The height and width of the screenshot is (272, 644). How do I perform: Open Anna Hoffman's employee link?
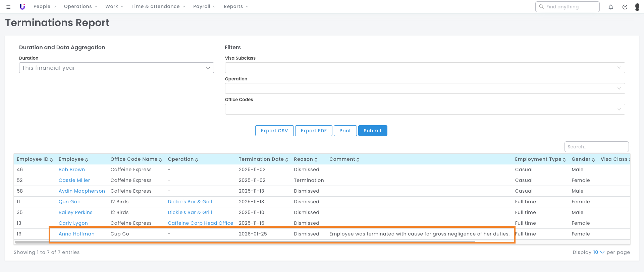click(76, 234)
